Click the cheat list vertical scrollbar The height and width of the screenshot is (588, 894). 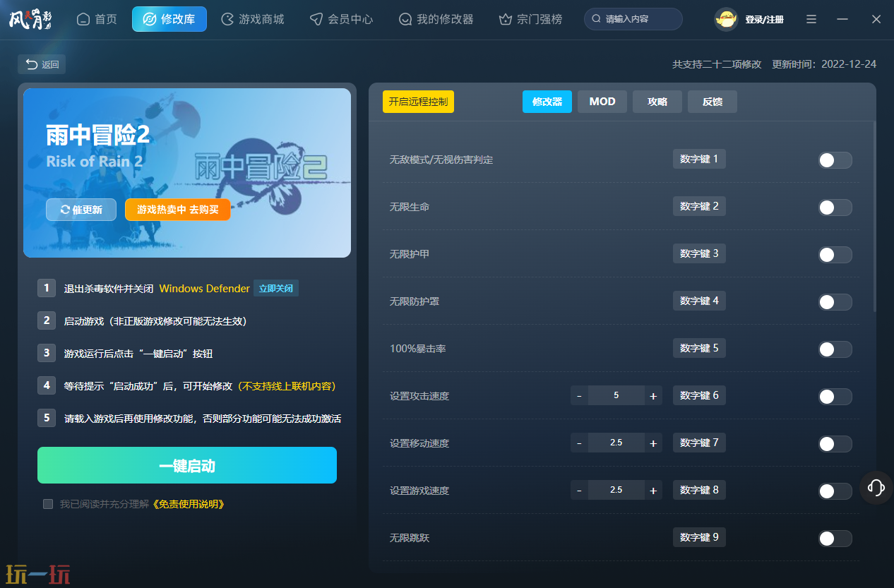(x=874, y=217)
